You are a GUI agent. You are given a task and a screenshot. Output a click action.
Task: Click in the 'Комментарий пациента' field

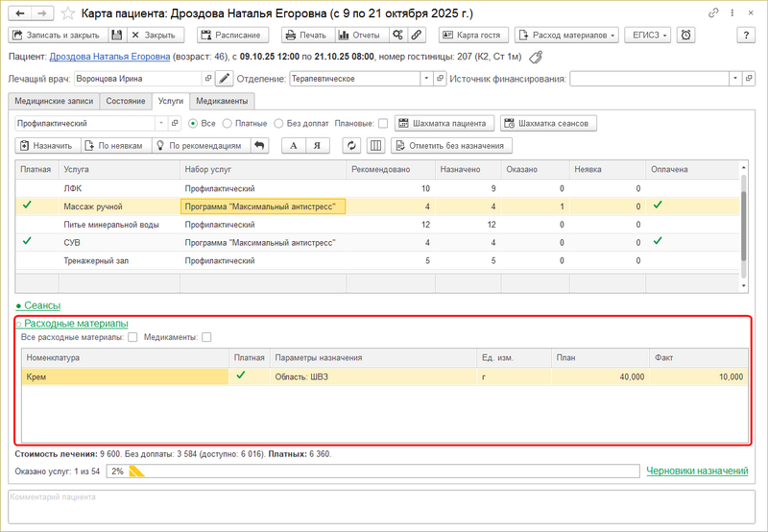click(x=384, y=509)
